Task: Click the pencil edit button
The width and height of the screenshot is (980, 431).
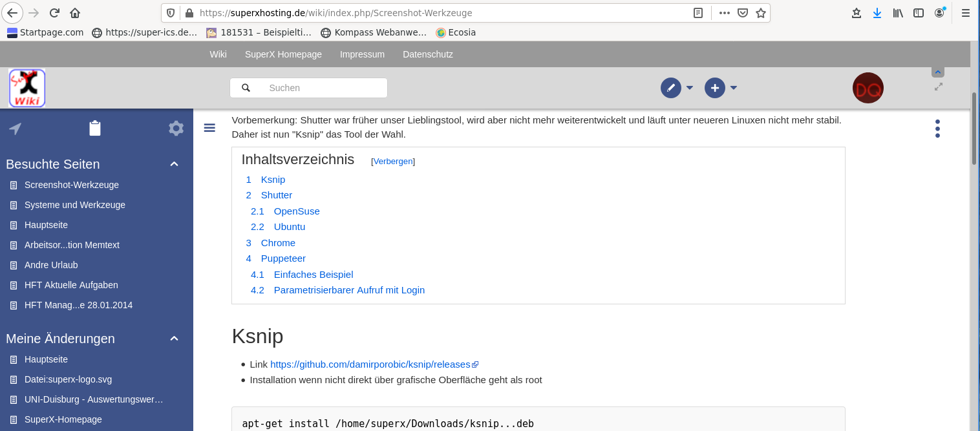Action: point(671,88)
